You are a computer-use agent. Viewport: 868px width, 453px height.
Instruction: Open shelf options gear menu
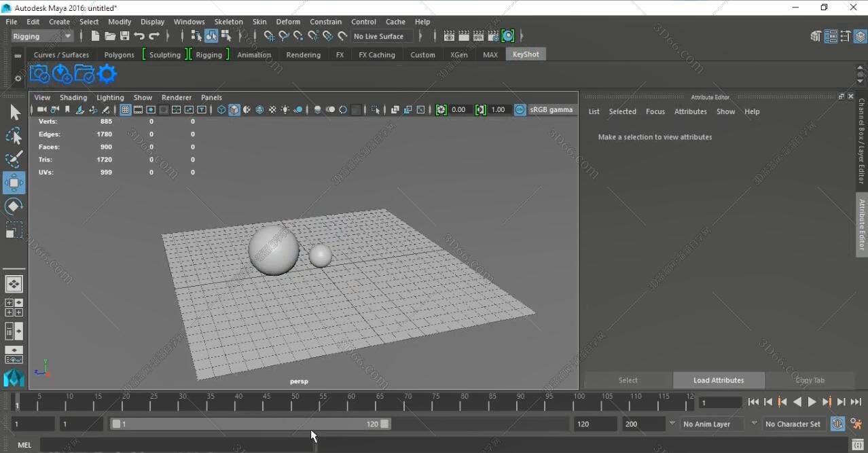click(18, 78)
